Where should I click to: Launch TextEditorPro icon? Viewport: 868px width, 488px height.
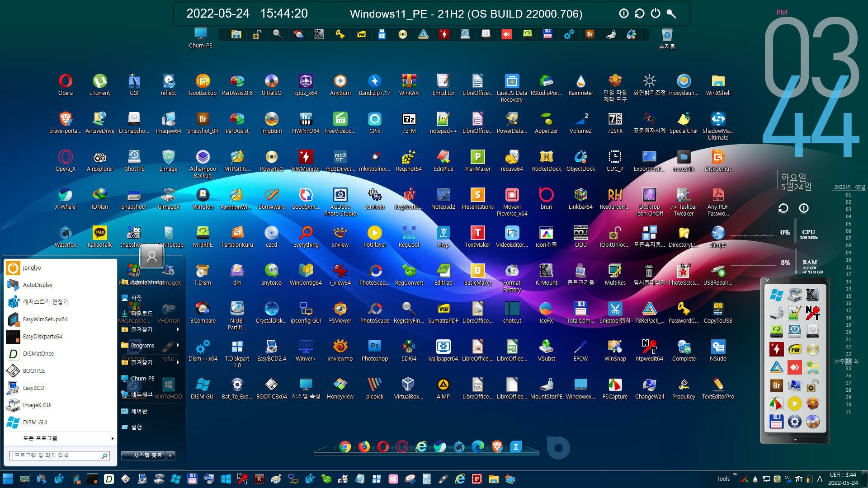718,388
